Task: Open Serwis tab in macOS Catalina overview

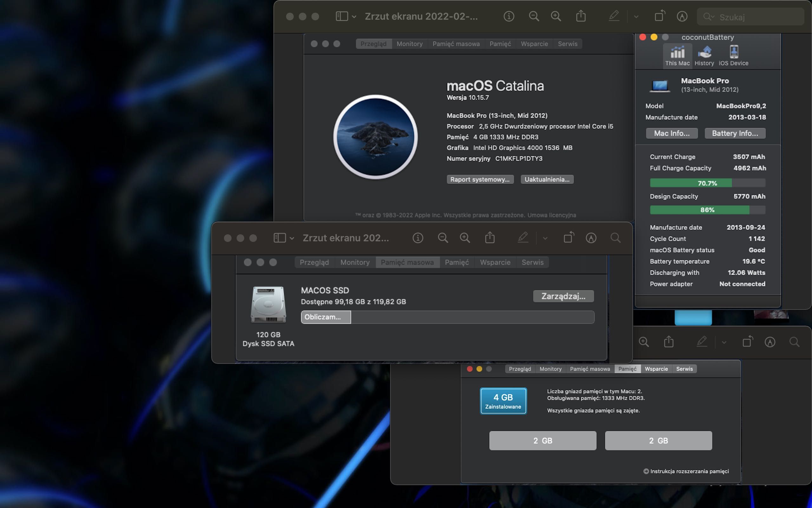Action: click(x=567, y=44)
